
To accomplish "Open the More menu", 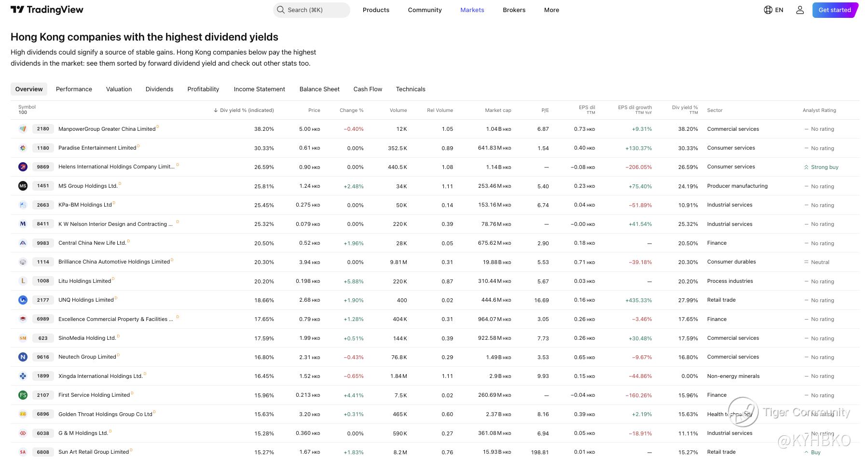I will coord(551,10).
